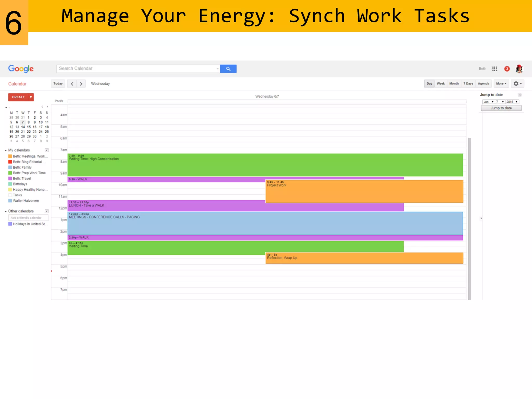Open Writing Time: High Concentration event
Viewport: 532px width, 399px height.
[x=265, y=165]
